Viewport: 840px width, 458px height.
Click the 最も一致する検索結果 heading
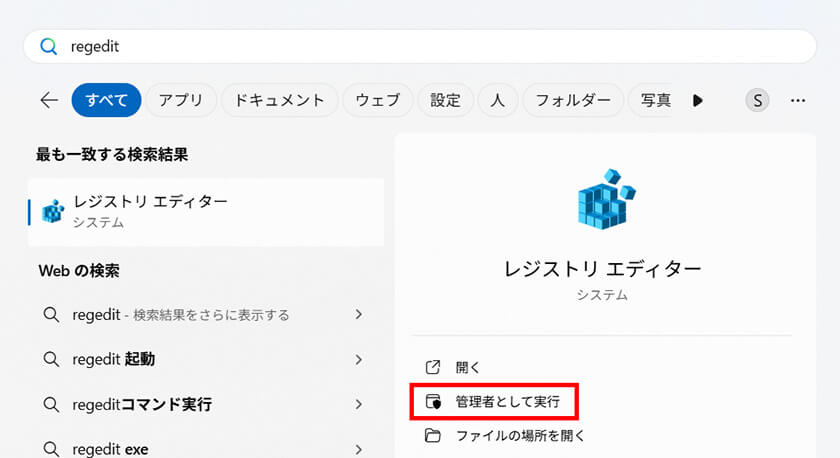[112, 155]
